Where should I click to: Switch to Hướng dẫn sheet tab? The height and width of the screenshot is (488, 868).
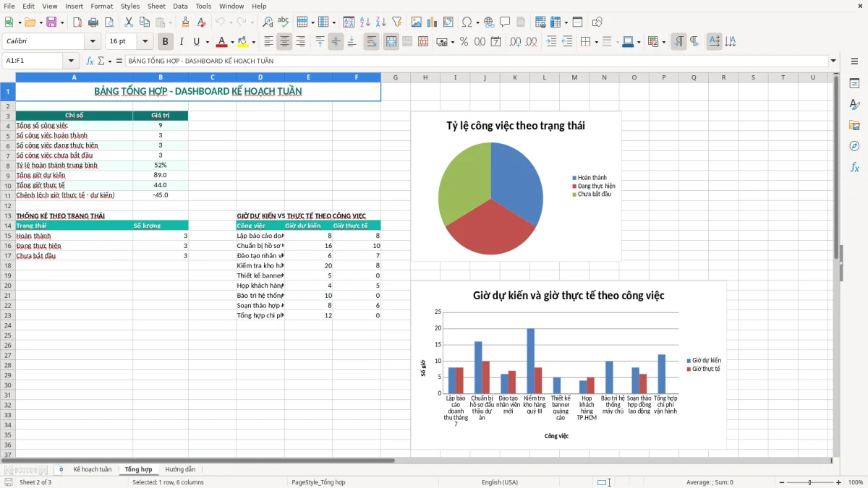[180, 470]
